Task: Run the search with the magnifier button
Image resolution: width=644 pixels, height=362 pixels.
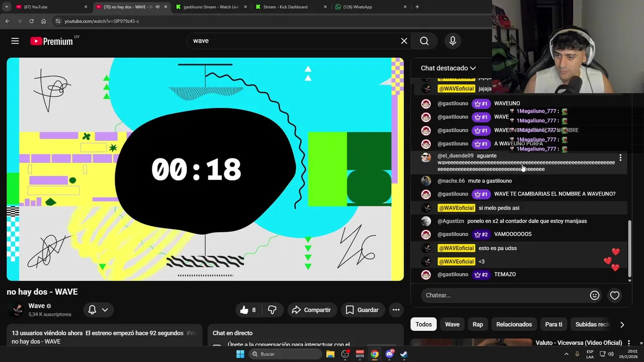Action: (425, 41)
